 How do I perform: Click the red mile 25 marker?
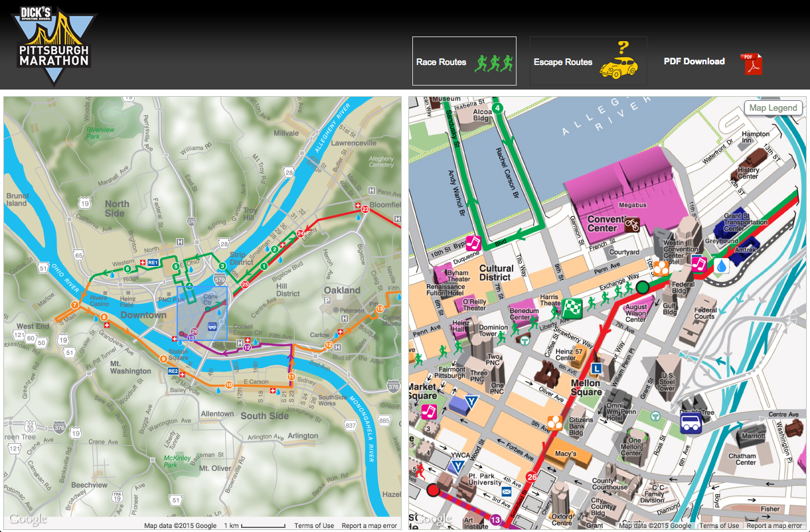[244, 285]
